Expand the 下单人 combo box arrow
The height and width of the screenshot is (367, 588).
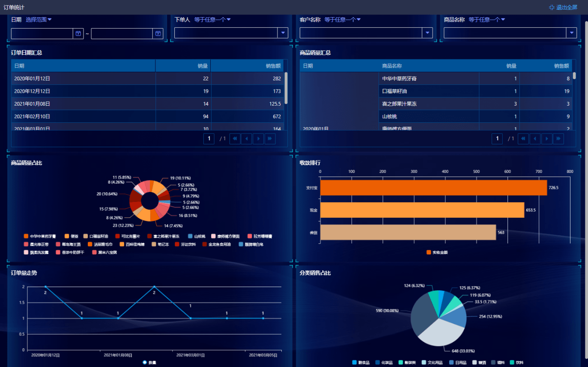(283, 33)
